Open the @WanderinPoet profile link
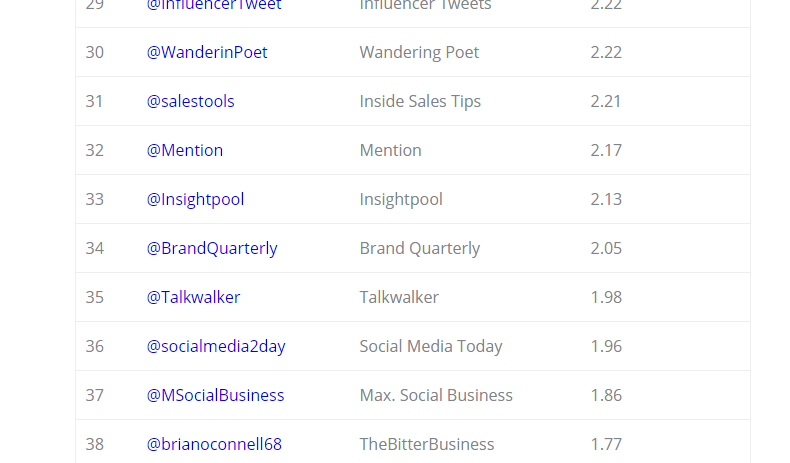 [207, 52]
